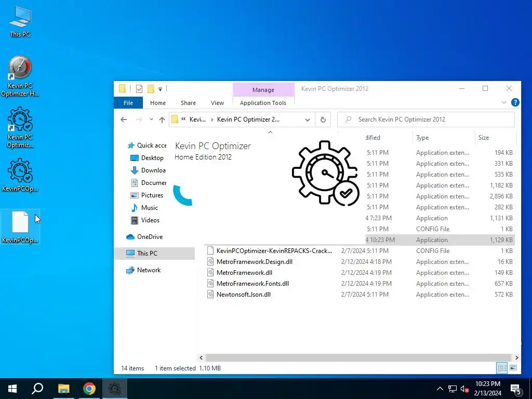The width and height of the screenshot is (532, 399).
Task: Select OneDrive in navigation pane
Action: (x=144, y=237)
